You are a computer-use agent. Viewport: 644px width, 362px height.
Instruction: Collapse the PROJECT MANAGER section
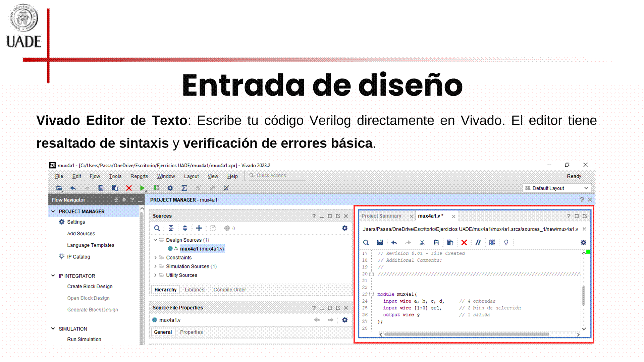point(53,212)
